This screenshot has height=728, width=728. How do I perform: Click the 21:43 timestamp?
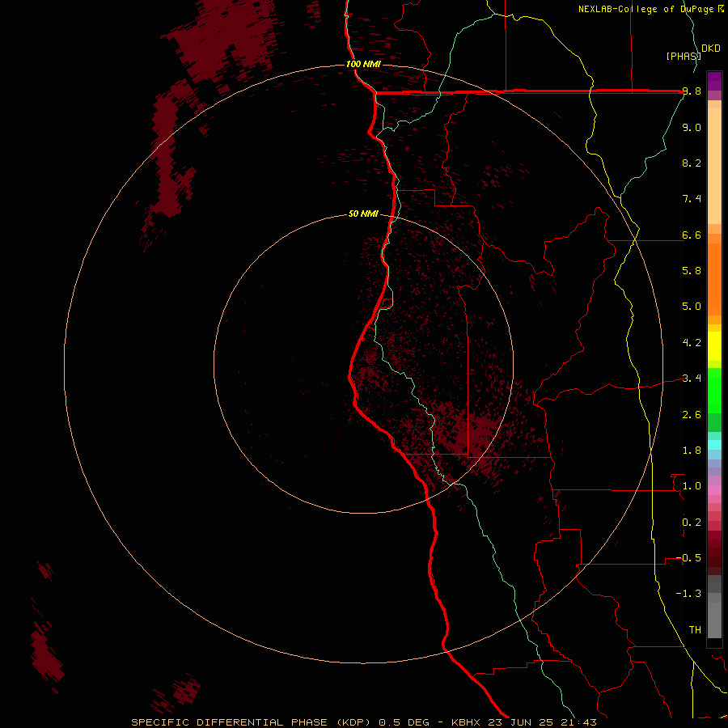tap(578, 722)
